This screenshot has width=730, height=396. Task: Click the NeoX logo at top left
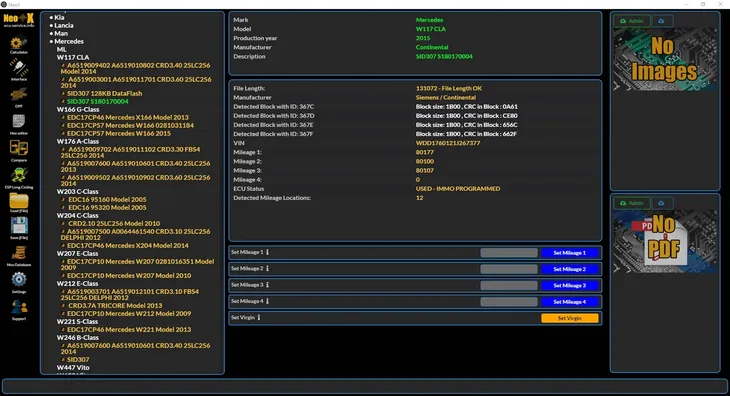tap(19, 20)
